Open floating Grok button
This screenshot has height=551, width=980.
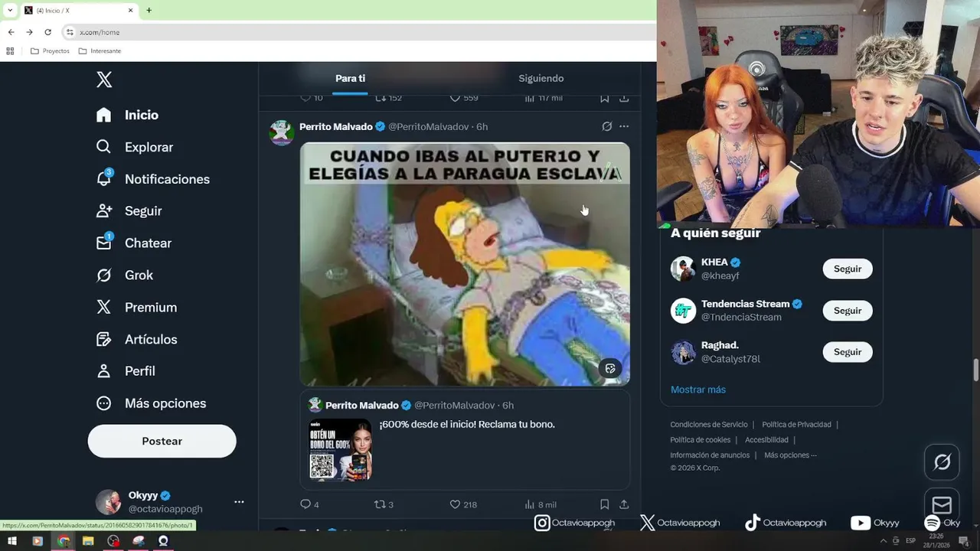click(942, 462)
